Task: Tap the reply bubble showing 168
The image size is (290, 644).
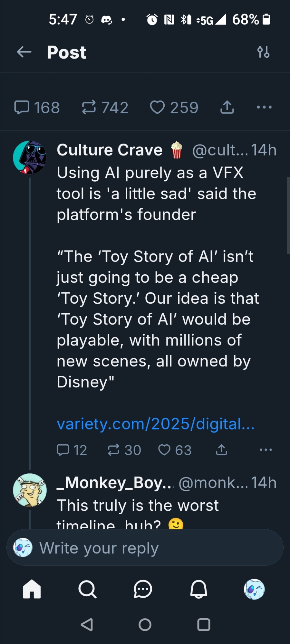Action: (x=22, y=108)
